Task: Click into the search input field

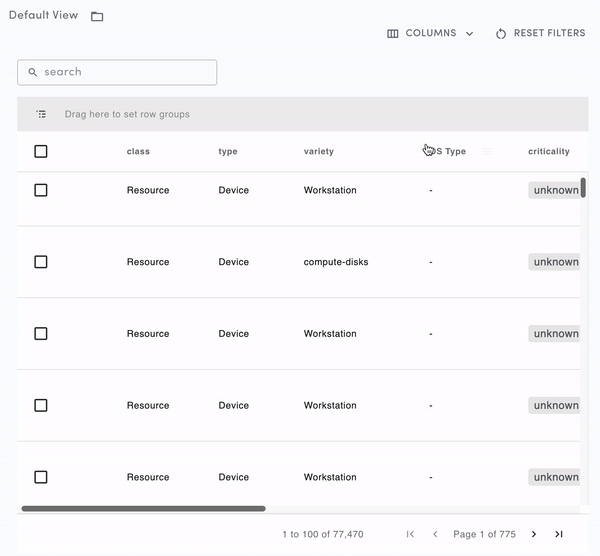Action: (117, 72)
